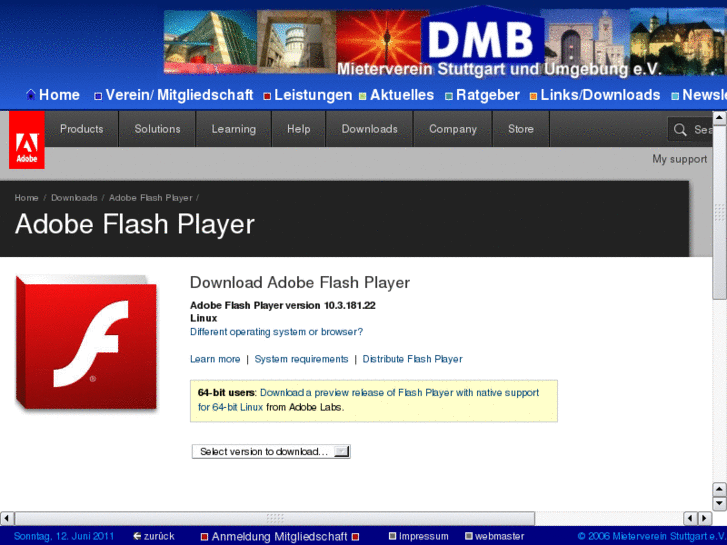Click Home in the breadcrumb trail
Screen dimensions: 727x545
(x=26, y=198)
